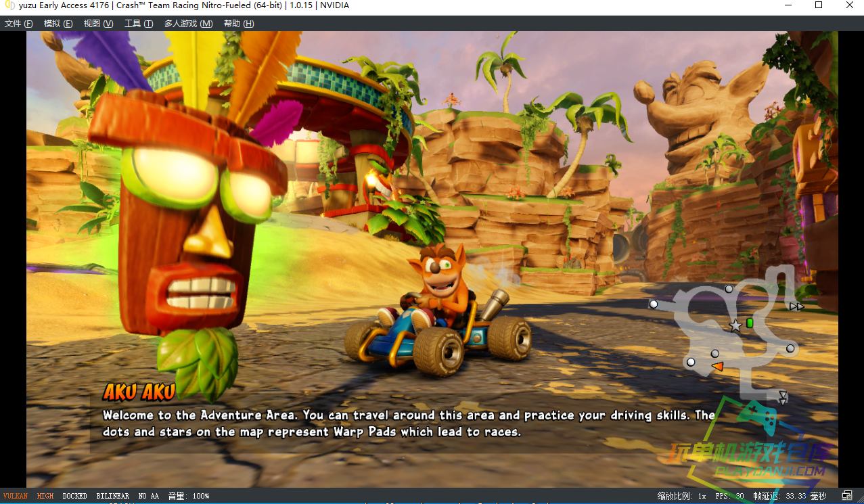This screenshot has height=504, width=864.
Task: Click the star Warp Pad marker on minimap
Action: click(735, 325)
